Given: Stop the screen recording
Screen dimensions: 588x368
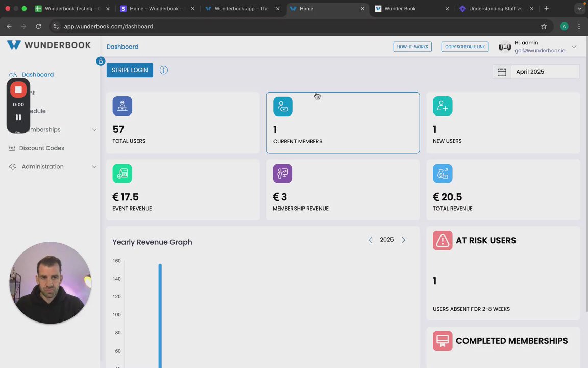Looking at the screenshot, I should click(x=18, y=90).
